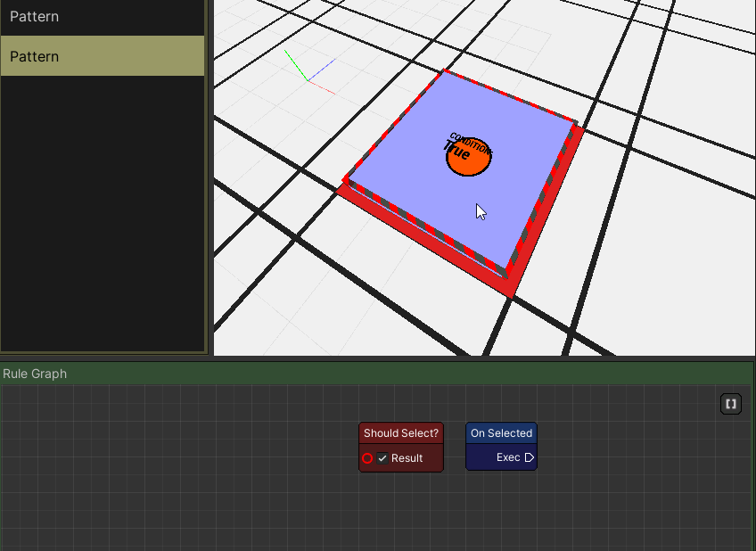Click the Exec label on node
The height and width of the screenshot is (551, 756).
click(508, 457)
